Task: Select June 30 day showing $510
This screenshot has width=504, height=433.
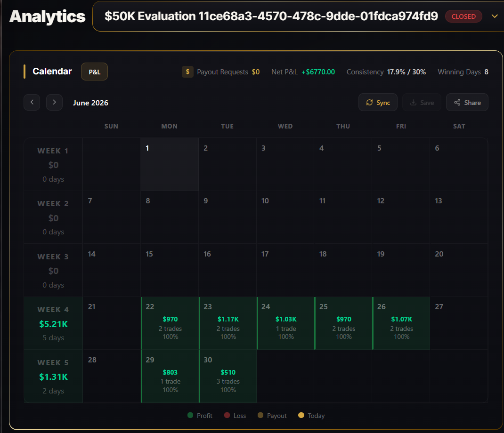Action: coord(228,376)
